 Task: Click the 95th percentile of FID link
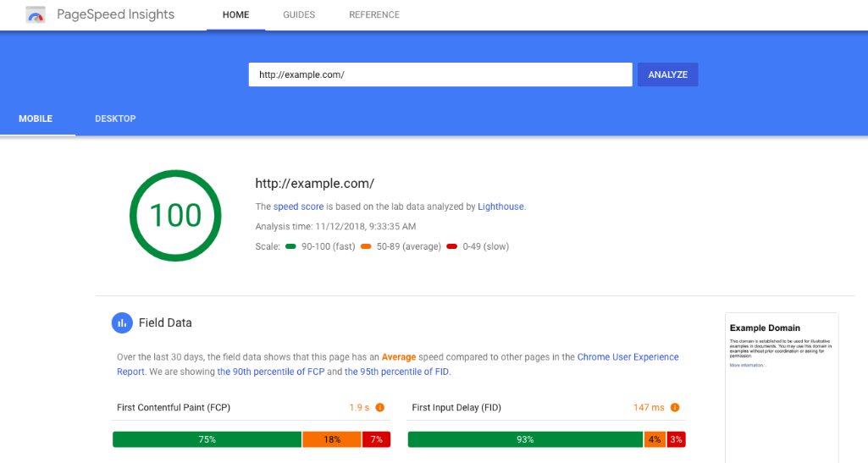[397, 372]
